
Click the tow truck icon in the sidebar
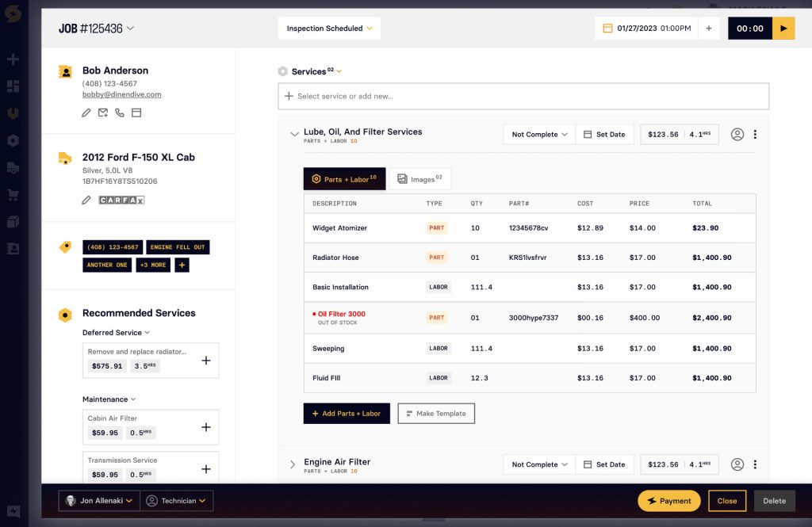coord(12,167)
